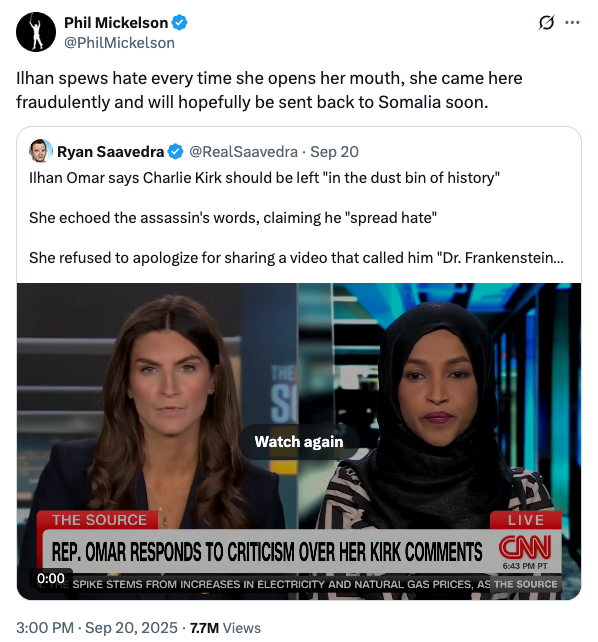Click the Ryan Saavedra author name
The height and width of the screenshot is (642, 598).
pos(111,152)
